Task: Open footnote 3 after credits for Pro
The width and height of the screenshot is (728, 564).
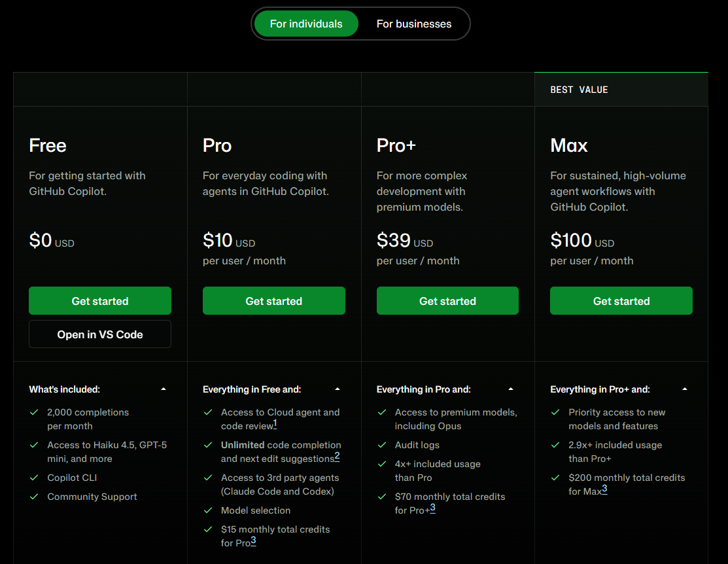Action: click(254, 540)
